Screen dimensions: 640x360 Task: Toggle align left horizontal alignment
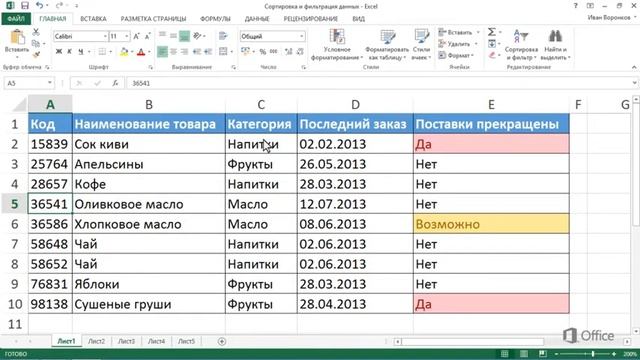(x=162, y=51)
